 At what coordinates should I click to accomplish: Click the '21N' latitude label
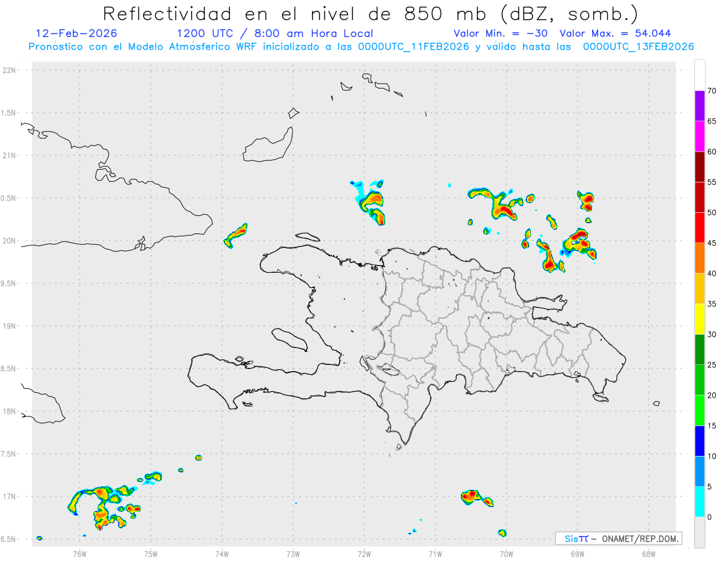(x=10, y=156)
